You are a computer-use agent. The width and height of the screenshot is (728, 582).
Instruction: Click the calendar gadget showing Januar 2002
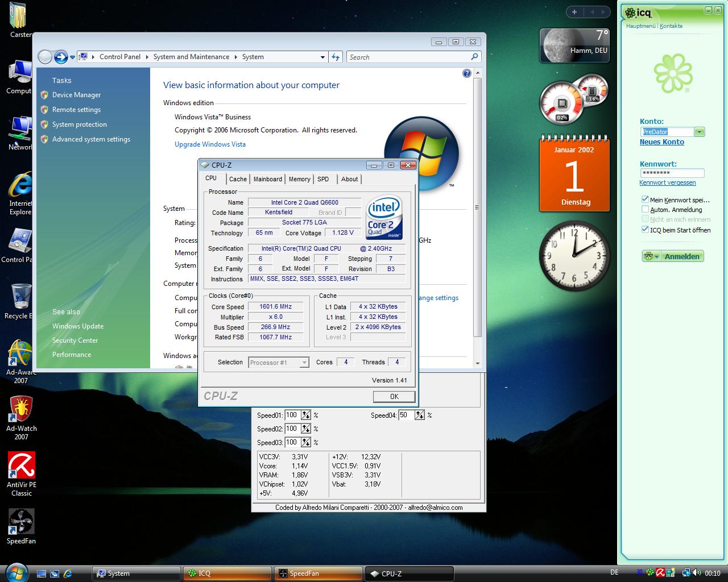pos(574,174)
